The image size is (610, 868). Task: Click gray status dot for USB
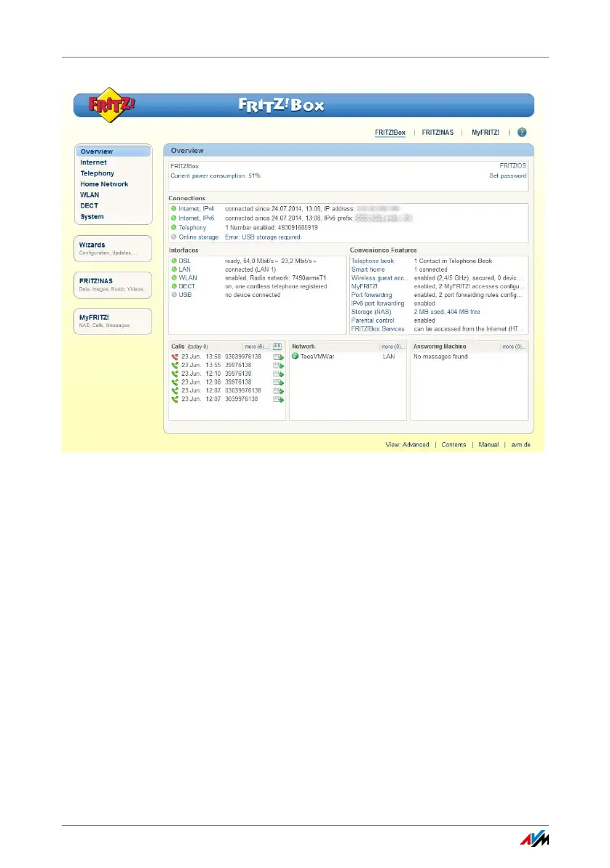174,295
